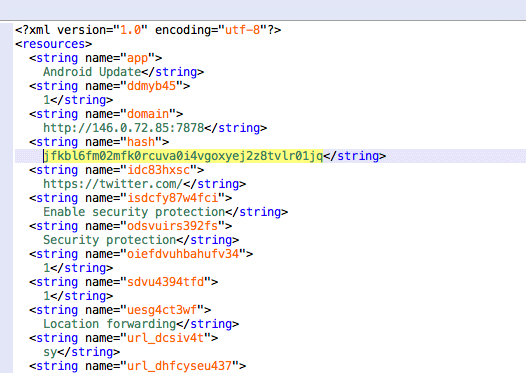Click the string name "idc83hxsc" line
This screenshot has width=526, height=373.
[x=116, y=170]
